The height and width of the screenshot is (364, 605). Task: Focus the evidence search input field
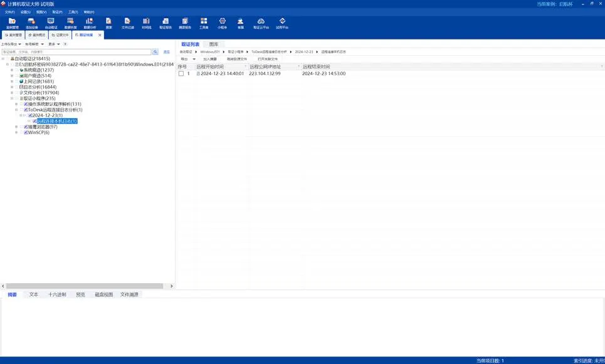76,51
